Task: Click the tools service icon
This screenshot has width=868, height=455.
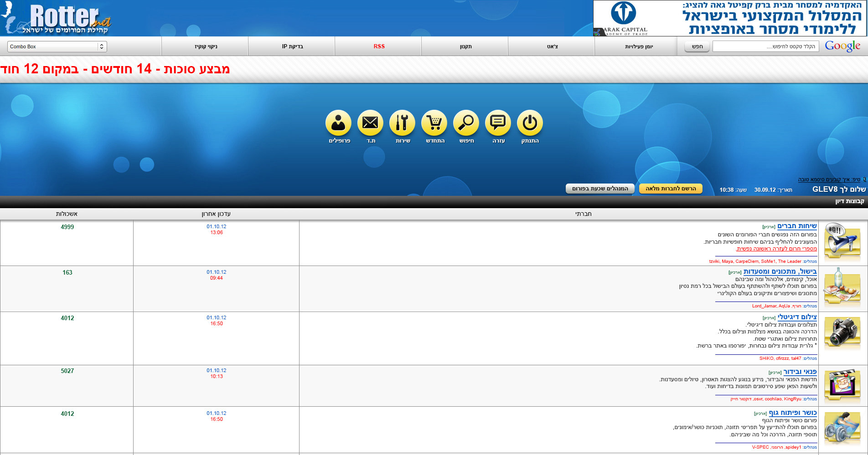Action: click(x=402, y=123)
